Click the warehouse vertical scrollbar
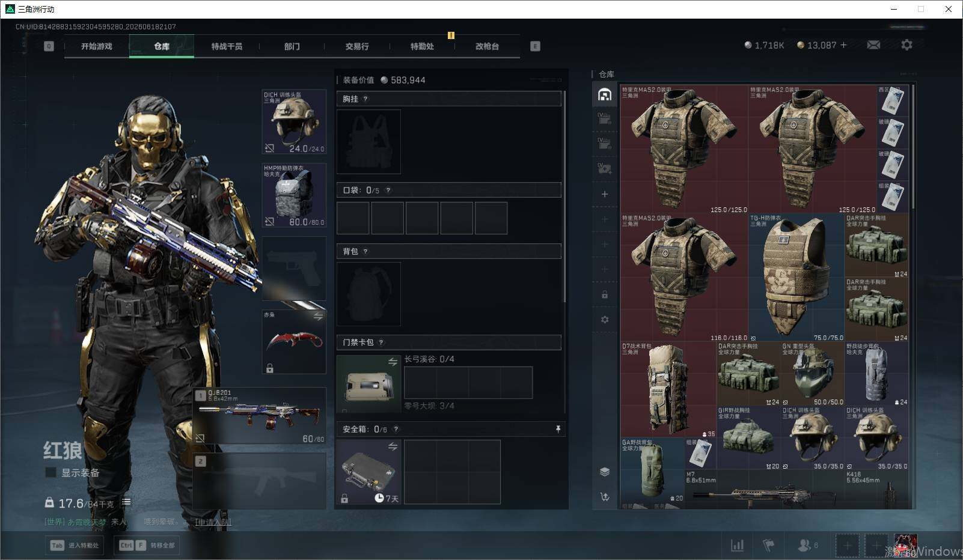Image resolution: width=963 pixels, height=560 pixels. coord(913,147)
